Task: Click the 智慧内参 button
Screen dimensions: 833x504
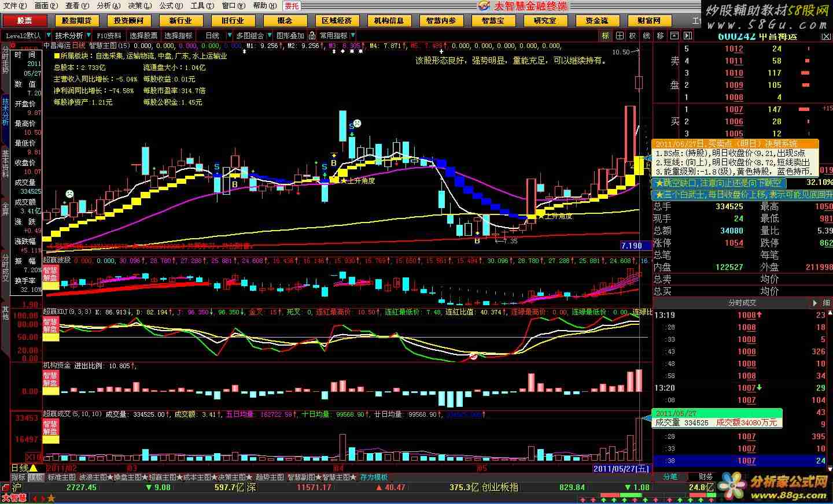Action: pos(441,20)
